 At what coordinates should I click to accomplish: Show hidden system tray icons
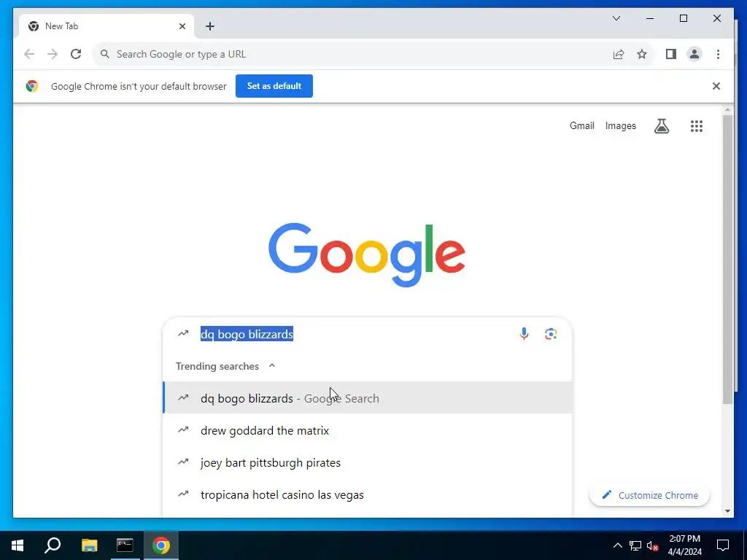[617, 545]
